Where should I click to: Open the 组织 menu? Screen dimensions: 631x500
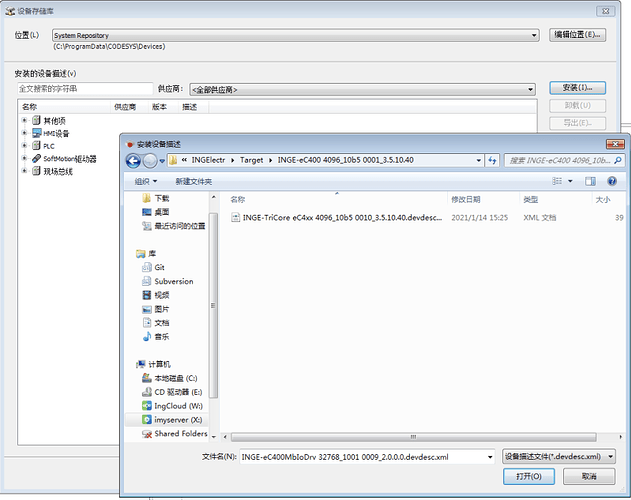[x=146, y=182]
